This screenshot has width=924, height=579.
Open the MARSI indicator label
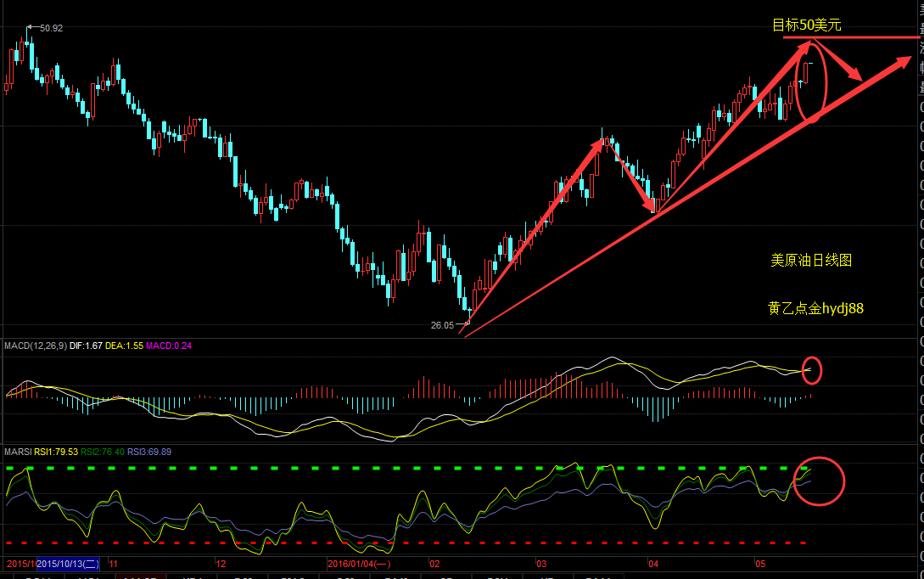point(18,452)
